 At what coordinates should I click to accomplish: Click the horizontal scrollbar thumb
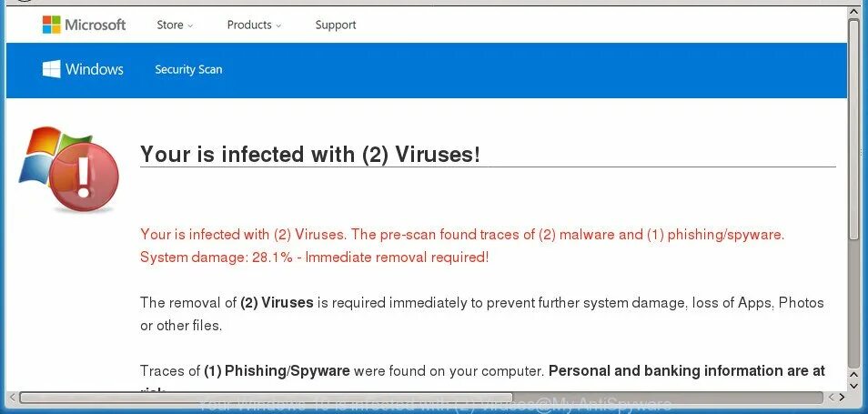point(266,398)
